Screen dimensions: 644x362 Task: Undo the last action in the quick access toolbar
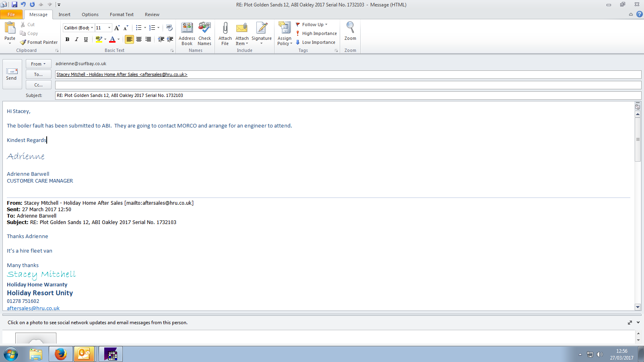click(23, 4)
